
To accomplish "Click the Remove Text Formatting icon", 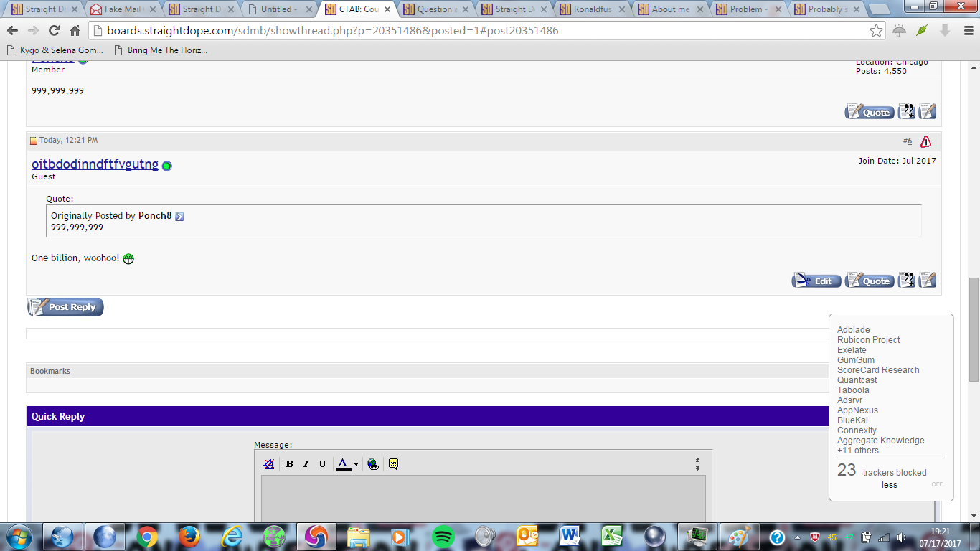I will (x=269, y=464).
